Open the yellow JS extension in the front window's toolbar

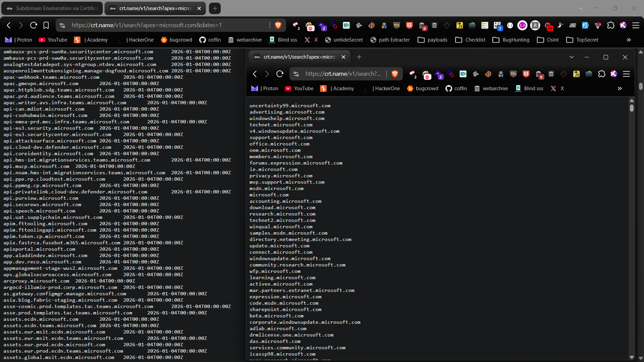pos(577,73)
